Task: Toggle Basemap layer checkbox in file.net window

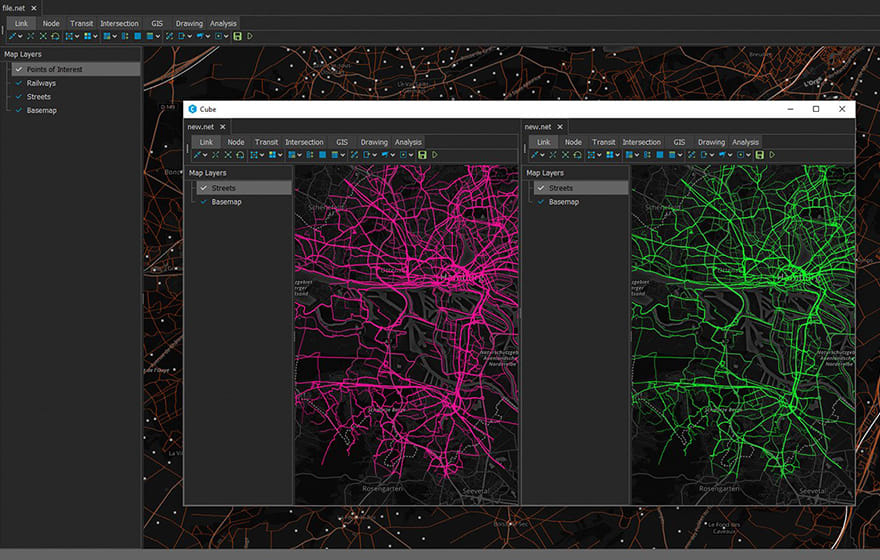Action: coord(19,111)
